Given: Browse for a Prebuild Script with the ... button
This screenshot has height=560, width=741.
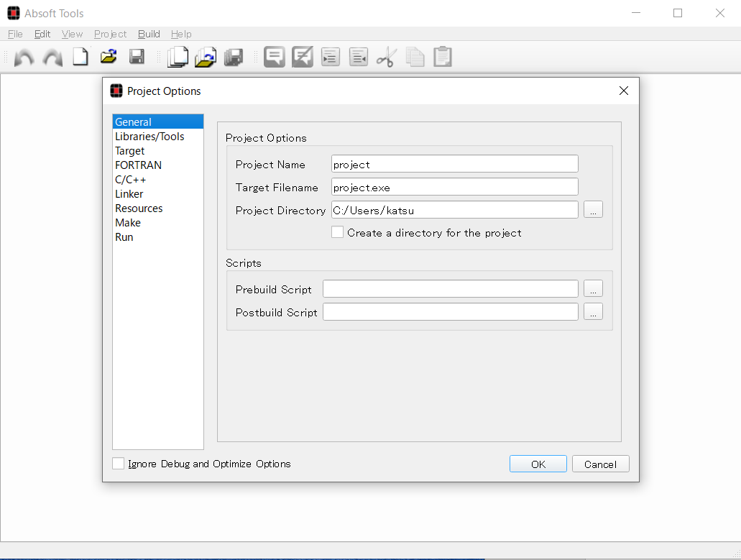Looking at the screenshot, I should point(593,288).
